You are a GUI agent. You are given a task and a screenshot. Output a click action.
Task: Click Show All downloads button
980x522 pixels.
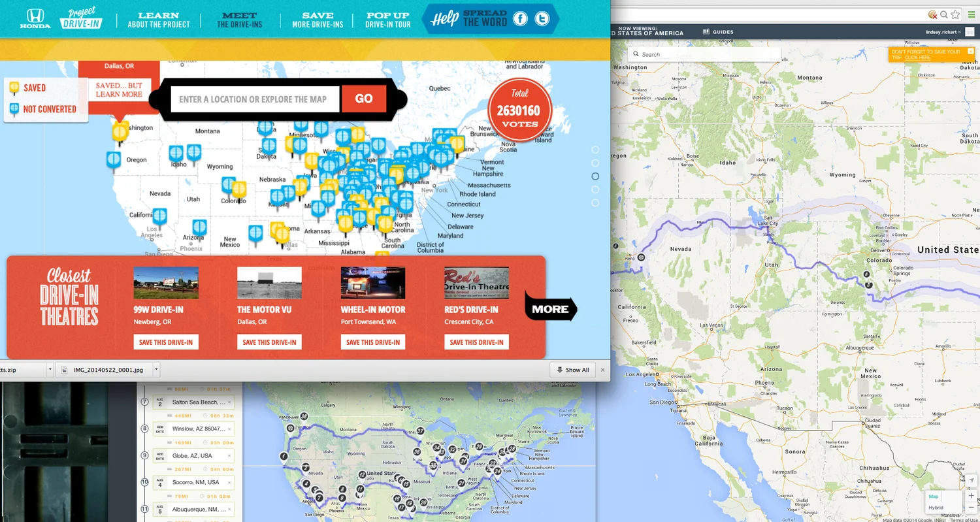(572, 370)
